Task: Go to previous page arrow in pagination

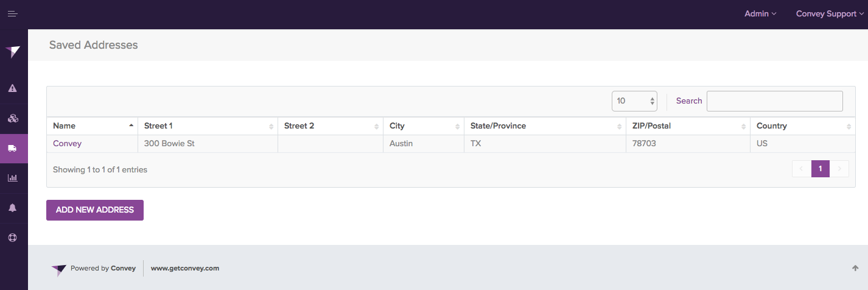Action: (802, 169)
